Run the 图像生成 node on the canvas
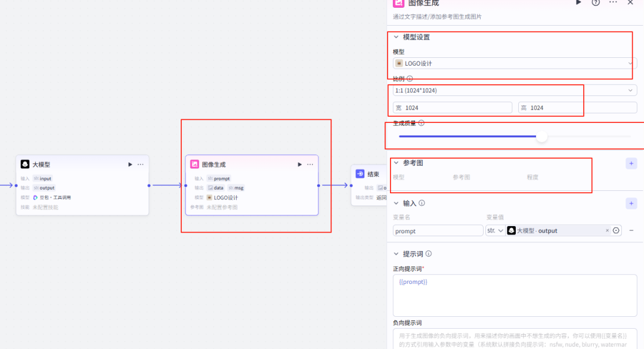644x349 pixels. 300,165
